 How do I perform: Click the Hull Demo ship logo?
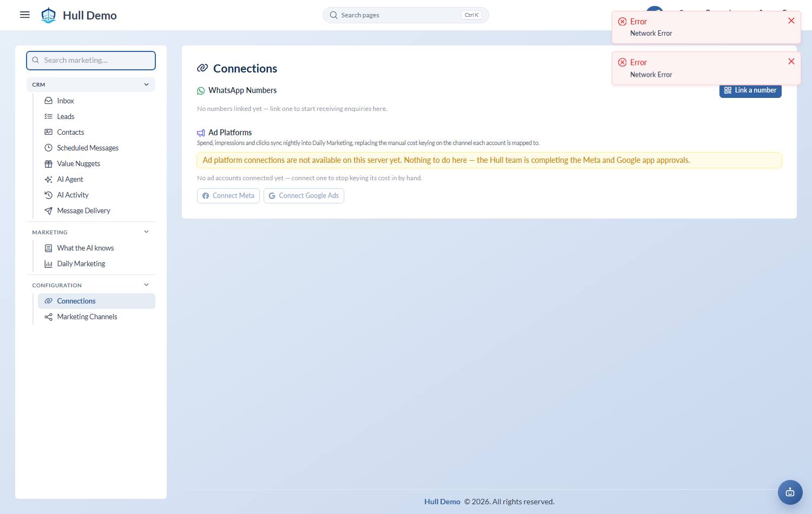[x=49, y=15]
